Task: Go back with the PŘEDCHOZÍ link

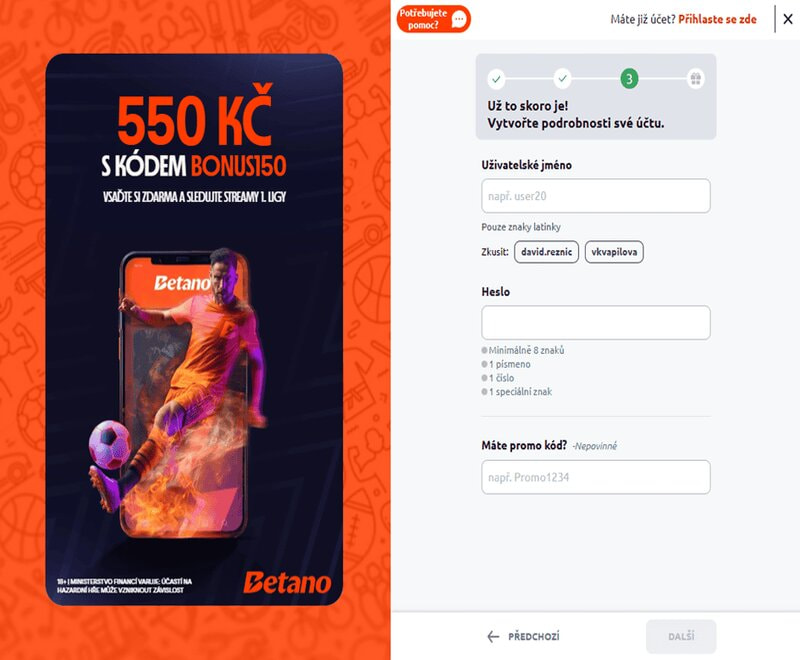Action: (534, 637)
